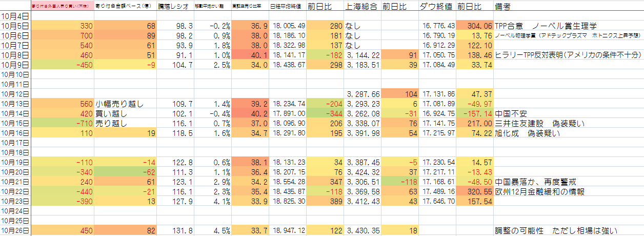The width and height of the screenshot is (644, 236).
Task: Select the 小幅売り越し cell
Action: 119,104
